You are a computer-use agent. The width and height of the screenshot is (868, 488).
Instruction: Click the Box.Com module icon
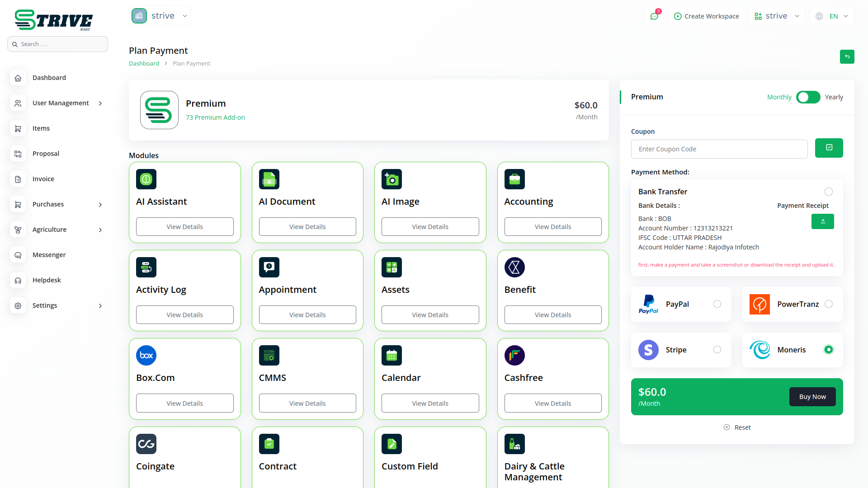click(146, 356)
